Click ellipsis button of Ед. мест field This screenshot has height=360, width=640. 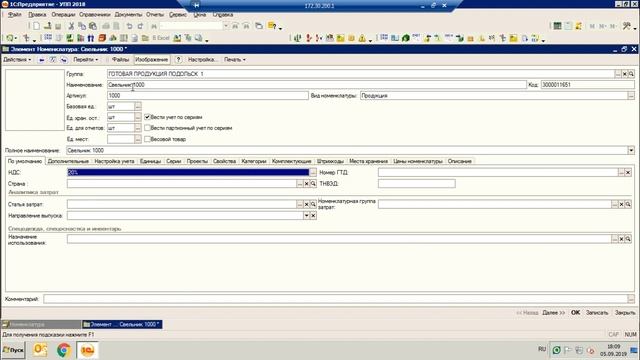tap(138, 139)
